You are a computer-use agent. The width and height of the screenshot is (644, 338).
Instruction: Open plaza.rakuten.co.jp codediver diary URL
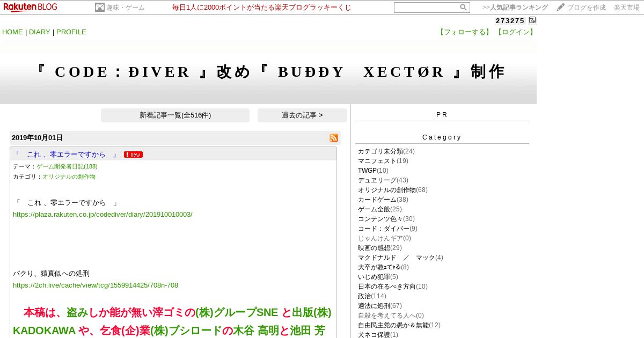103,214
